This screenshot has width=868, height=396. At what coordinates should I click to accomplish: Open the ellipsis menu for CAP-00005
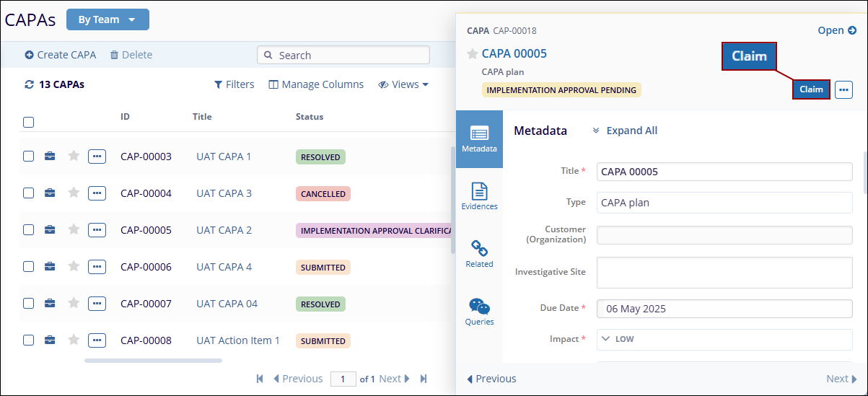click(x=97, y=230)
